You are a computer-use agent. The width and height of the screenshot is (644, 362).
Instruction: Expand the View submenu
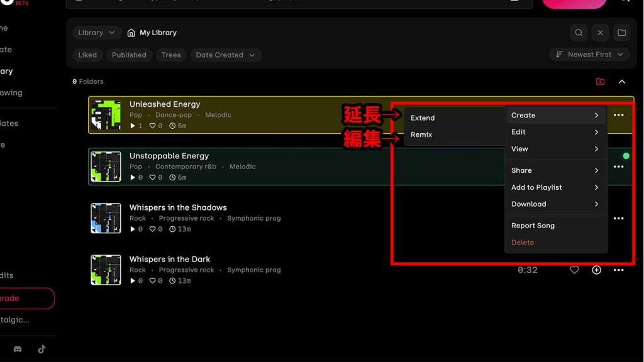pos(555,149)
